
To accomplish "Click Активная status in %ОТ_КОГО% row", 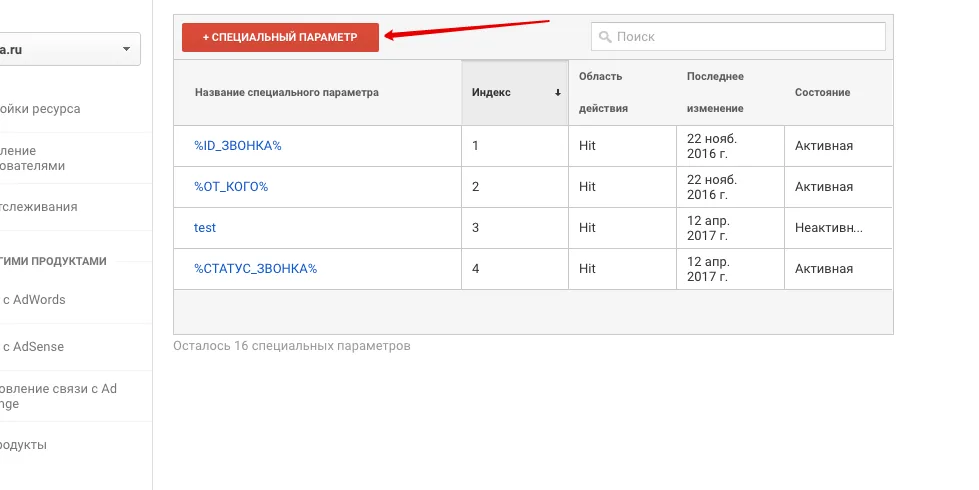I will [x=824, y=187].
